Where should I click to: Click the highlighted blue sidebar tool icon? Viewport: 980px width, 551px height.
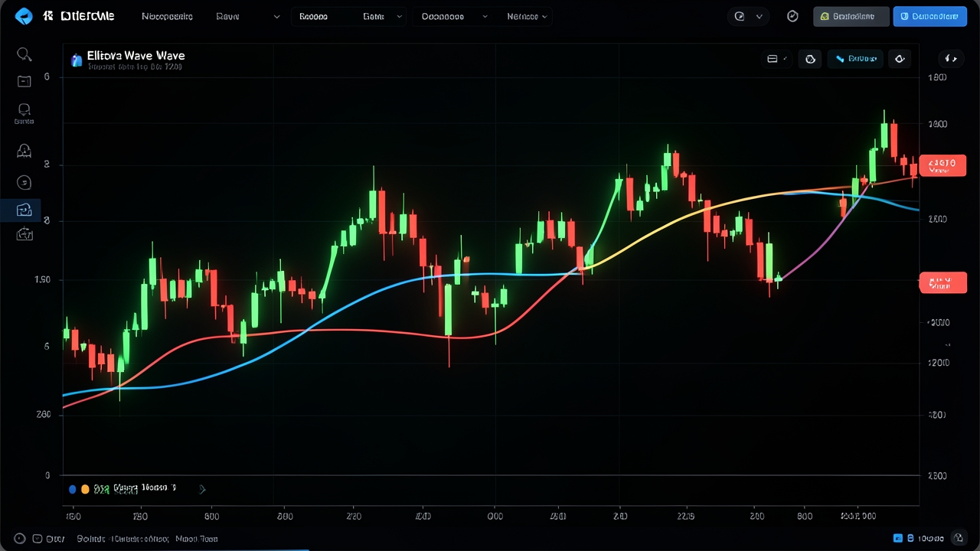(x=23, y=210)
